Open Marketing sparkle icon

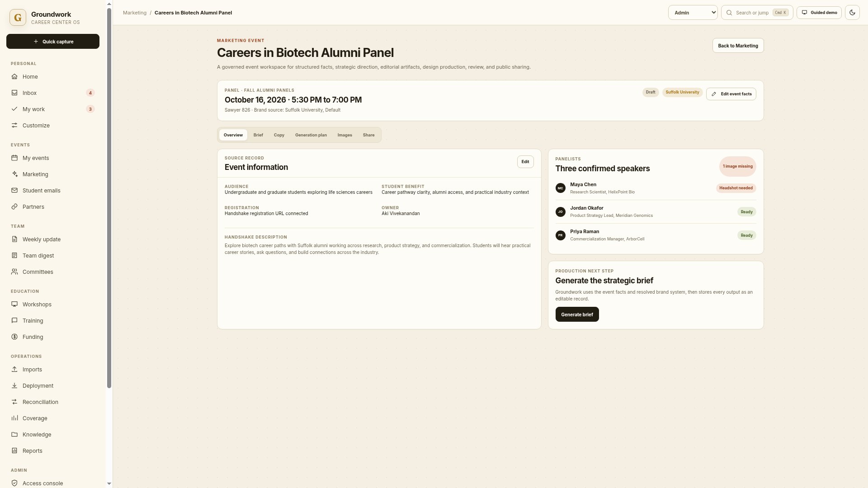(x=14, y=174)
